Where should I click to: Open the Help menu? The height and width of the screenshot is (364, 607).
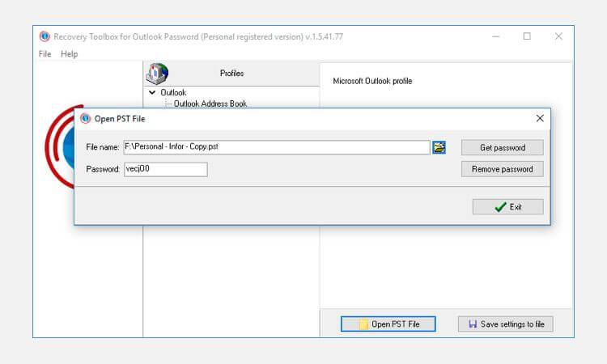(70, 54)
